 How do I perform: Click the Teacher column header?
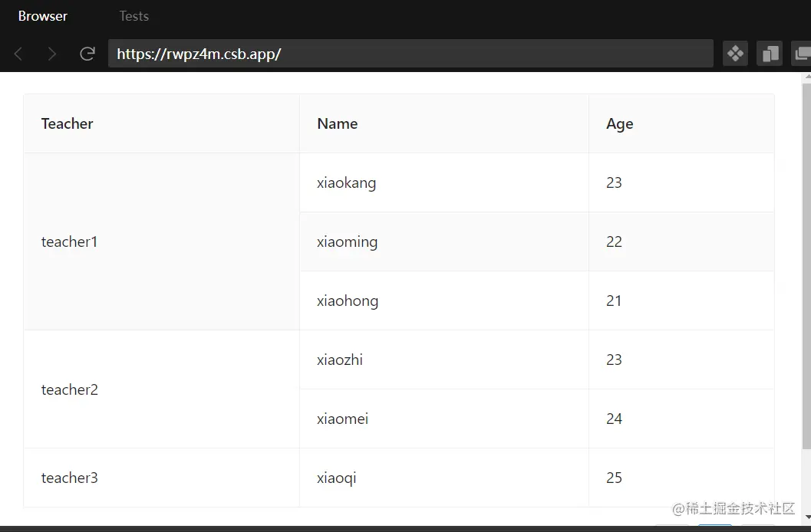pos(68,124)
